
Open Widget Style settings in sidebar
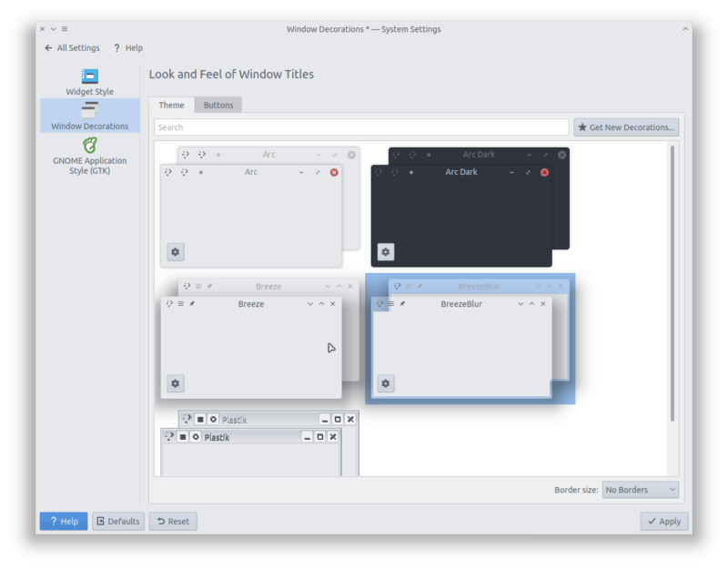[x=89, y=81]
